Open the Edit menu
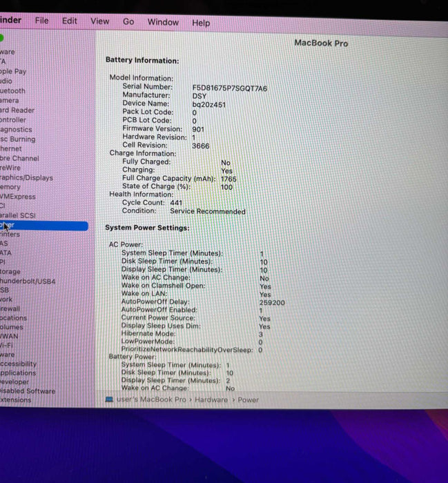 [x=69, y=21]
